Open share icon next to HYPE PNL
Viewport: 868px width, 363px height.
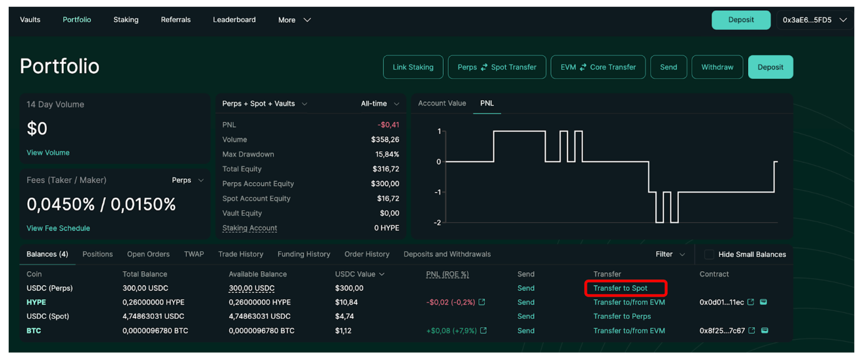[x=482, y=302]
